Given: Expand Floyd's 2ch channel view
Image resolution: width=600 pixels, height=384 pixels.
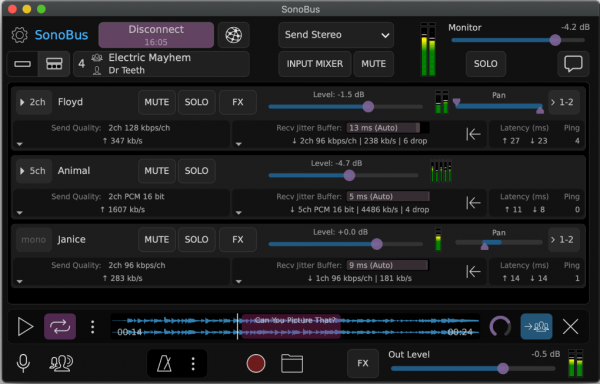Looking at the screenshot, I should tap(34, 102).
